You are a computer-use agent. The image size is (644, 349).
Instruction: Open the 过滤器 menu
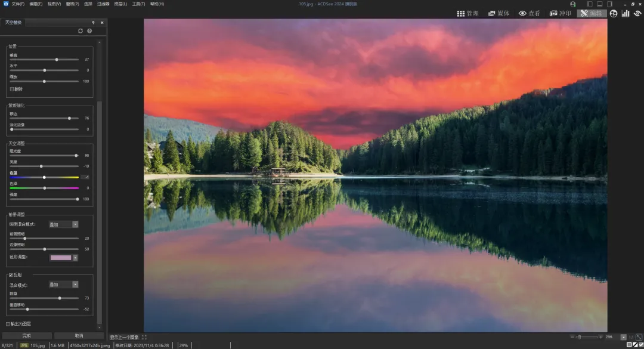point(103,4)
